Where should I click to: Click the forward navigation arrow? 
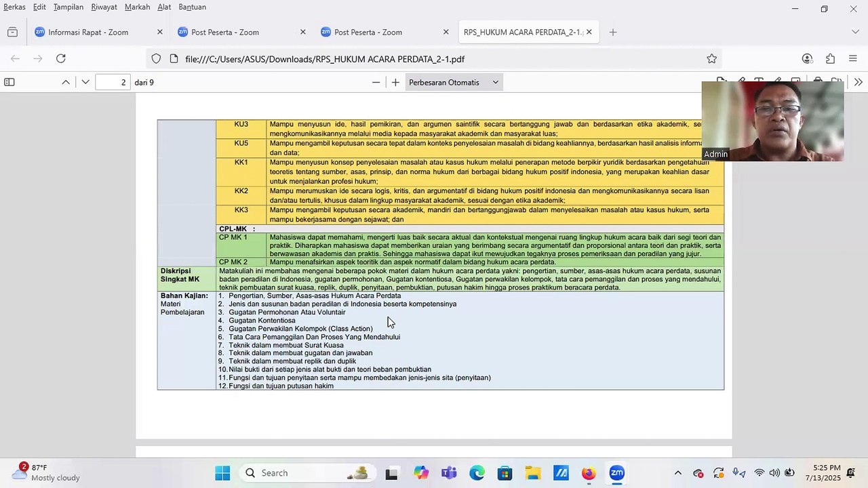[x=38, y=59]
